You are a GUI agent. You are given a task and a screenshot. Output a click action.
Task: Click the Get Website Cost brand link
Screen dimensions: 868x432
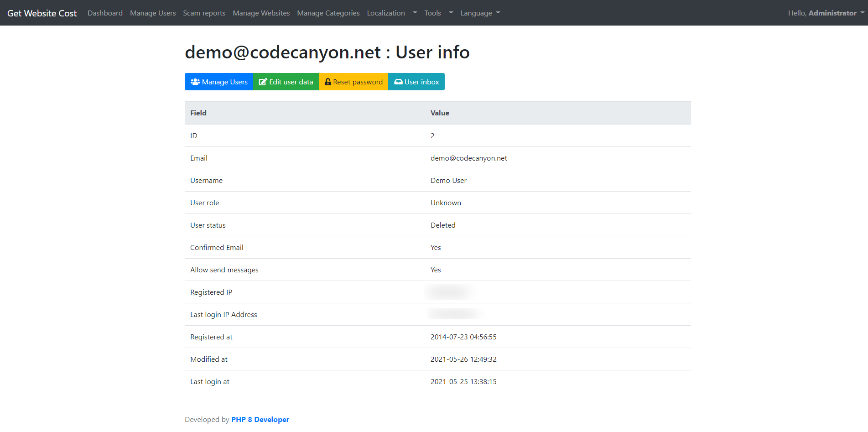[x=42, y=13]
